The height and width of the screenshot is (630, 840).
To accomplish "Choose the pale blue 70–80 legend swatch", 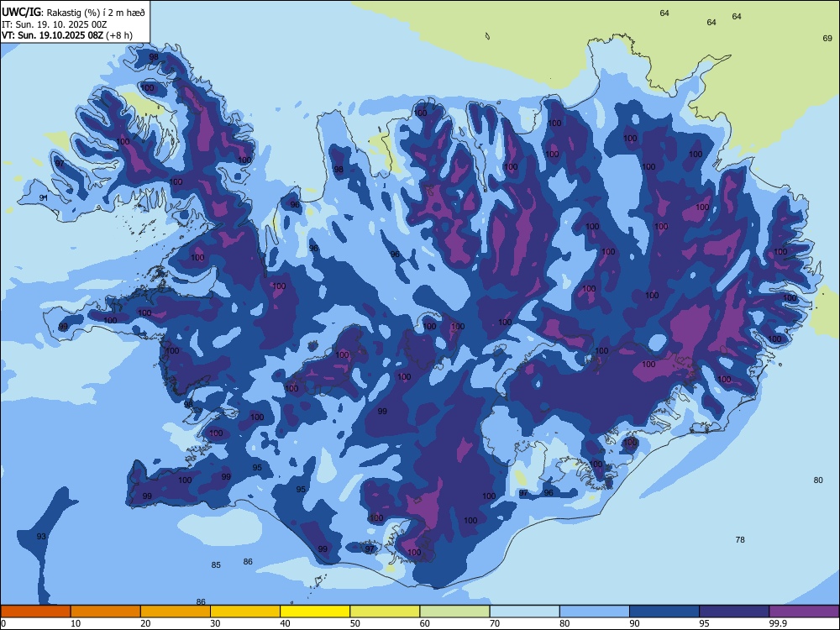I will 525,612.
